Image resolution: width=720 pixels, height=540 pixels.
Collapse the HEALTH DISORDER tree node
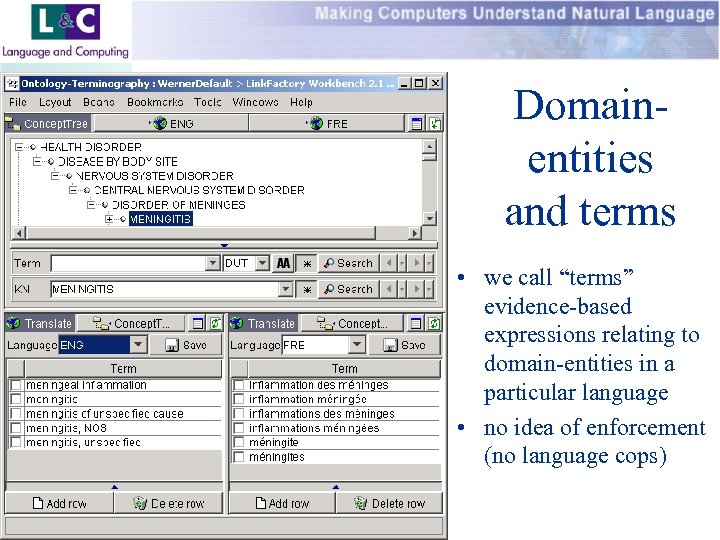point(18,147)
